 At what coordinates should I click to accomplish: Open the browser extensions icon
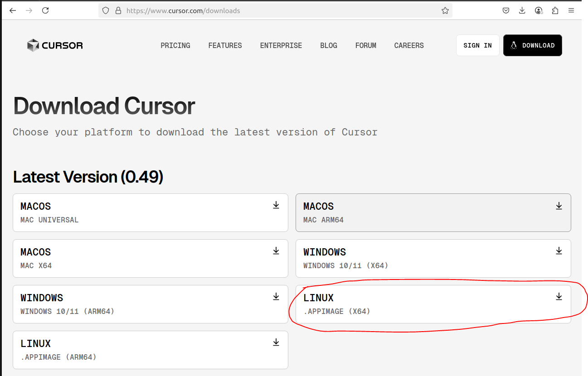coord(555,10)
